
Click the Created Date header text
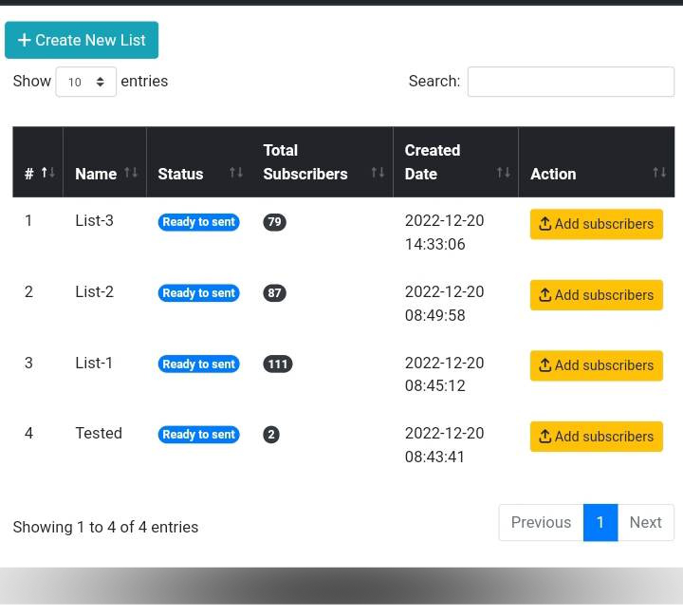point(433,162)
